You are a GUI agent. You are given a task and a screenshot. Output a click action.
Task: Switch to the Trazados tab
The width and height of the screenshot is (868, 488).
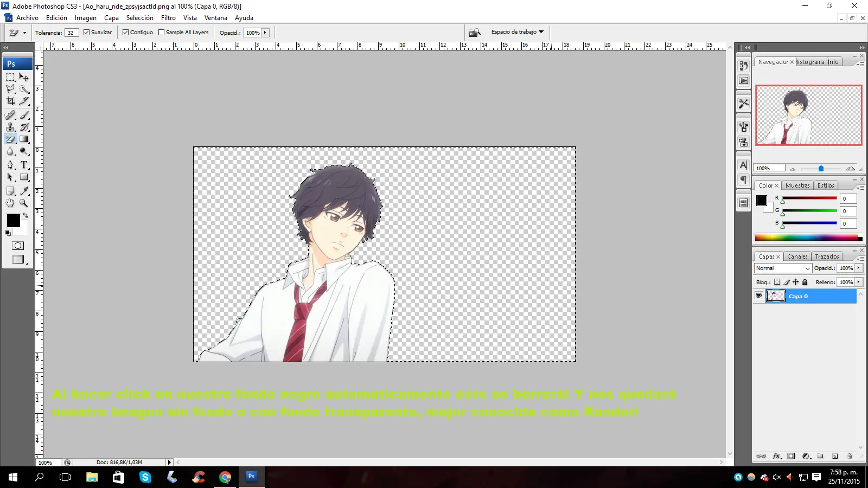827,256
